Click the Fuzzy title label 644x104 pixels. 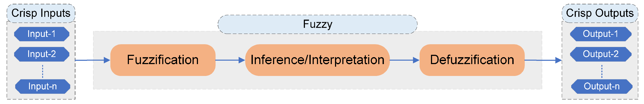(318, 24)
